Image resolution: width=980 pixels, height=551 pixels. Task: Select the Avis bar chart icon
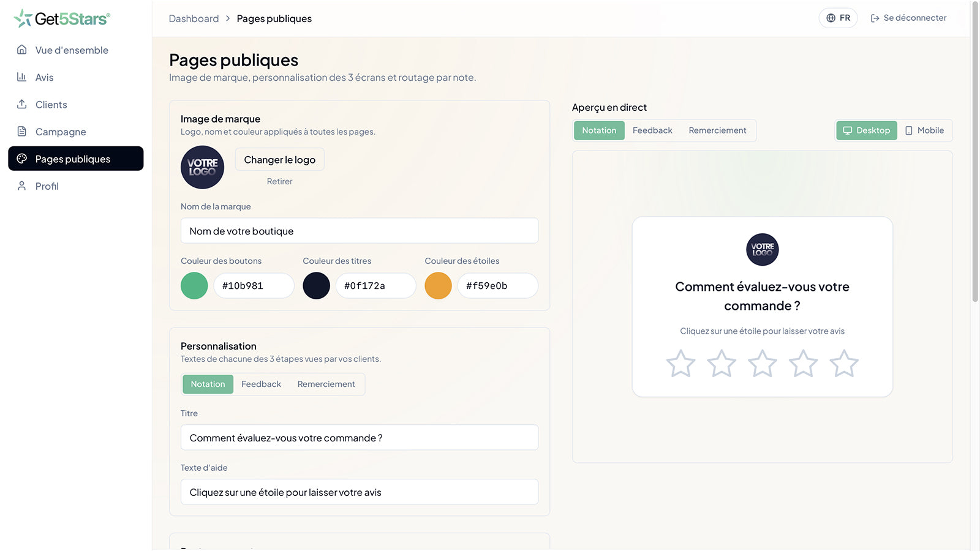pos(21,77)
